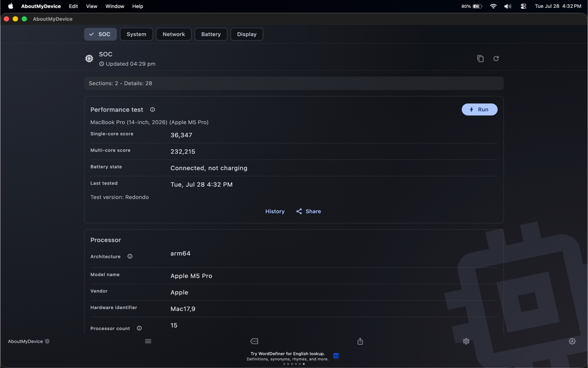Show Architecture info tooltip icon
This screenshot has width=588, height=368.
[130, 256]
